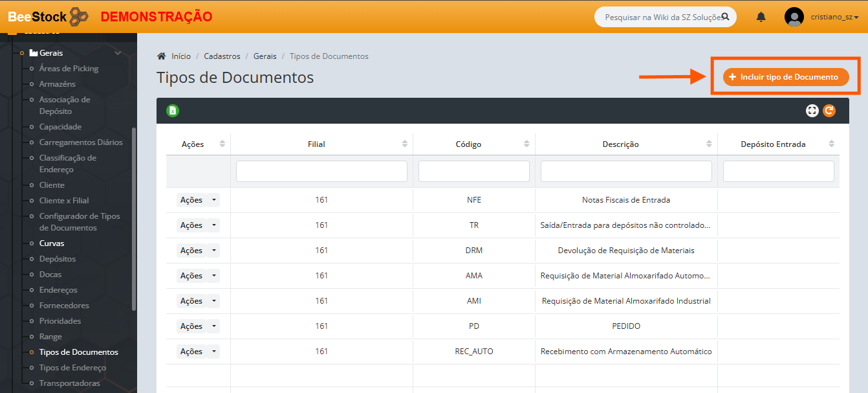Open Depósitos in the sidebar
The height and width of the screenshot is (393, 868).
[x=58, y=259]
